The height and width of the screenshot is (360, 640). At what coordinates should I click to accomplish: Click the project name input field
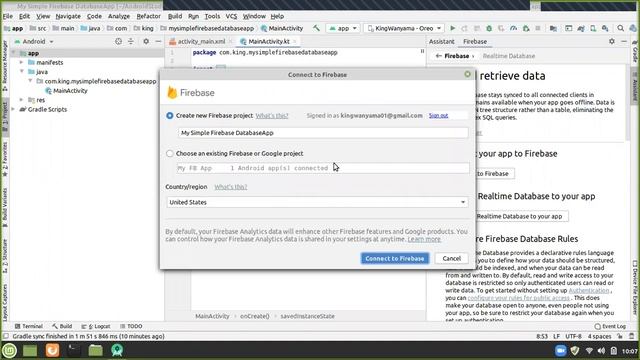coord(323,133)
